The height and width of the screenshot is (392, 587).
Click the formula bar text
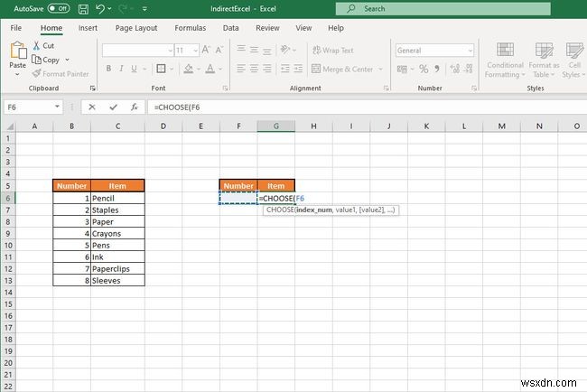tap(177, 107)
